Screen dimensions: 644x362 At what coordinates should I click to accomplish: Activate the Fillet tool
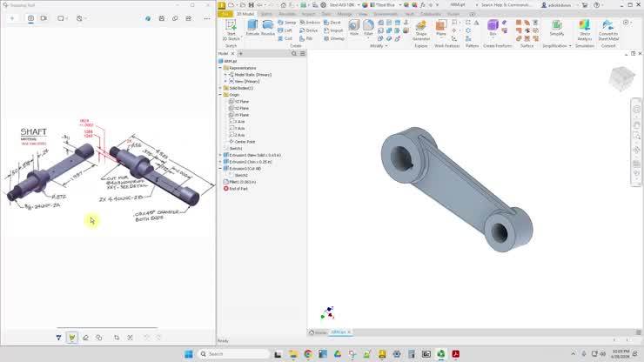(x=368, y=28)
